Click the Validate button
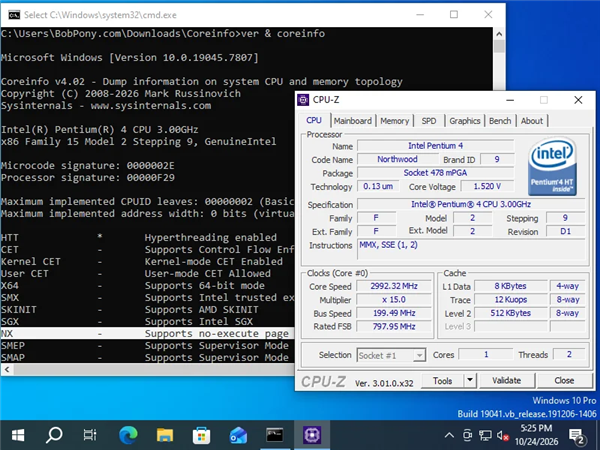Viewport: 600px width, 450px height. 506,380
